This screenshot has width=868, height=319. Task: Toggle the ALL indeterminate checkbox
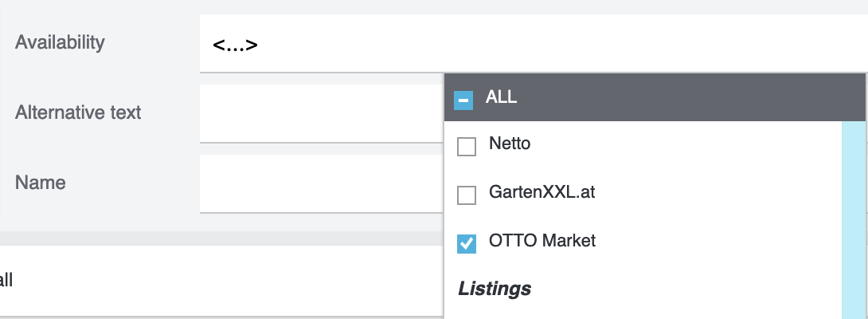(463, 100)
